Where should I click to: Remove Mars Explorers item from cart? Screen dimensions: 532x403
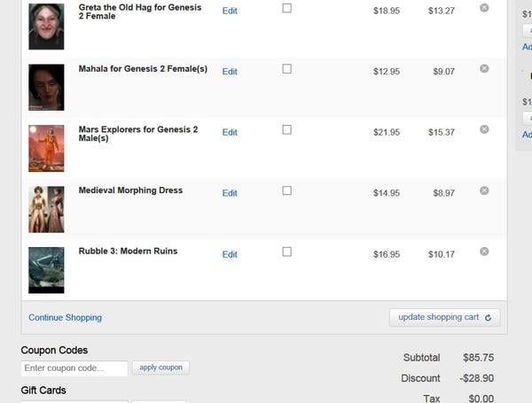click(484, 129)
